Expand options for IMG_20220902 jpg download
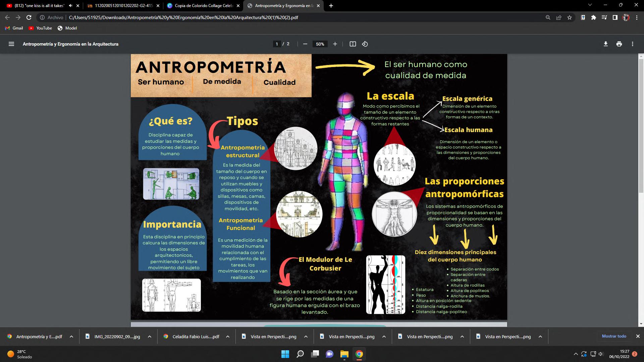644x362 pixels. coord(149,337)
